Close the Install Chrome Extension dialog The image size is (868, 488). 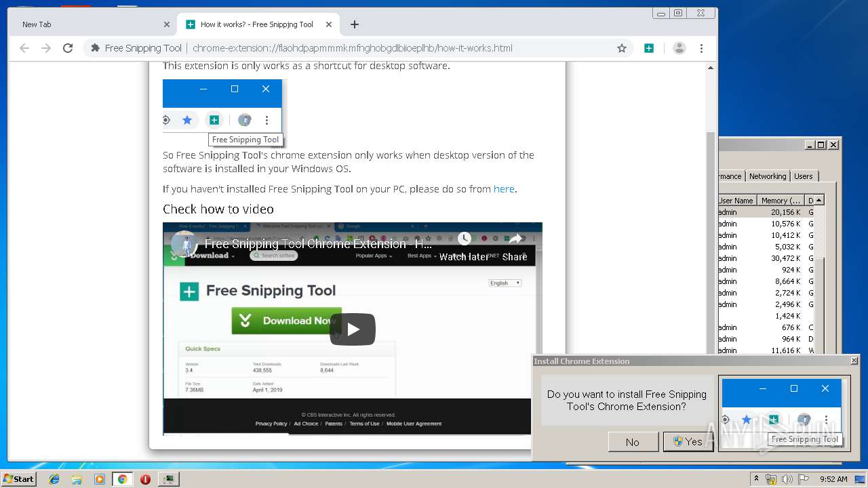854,361
